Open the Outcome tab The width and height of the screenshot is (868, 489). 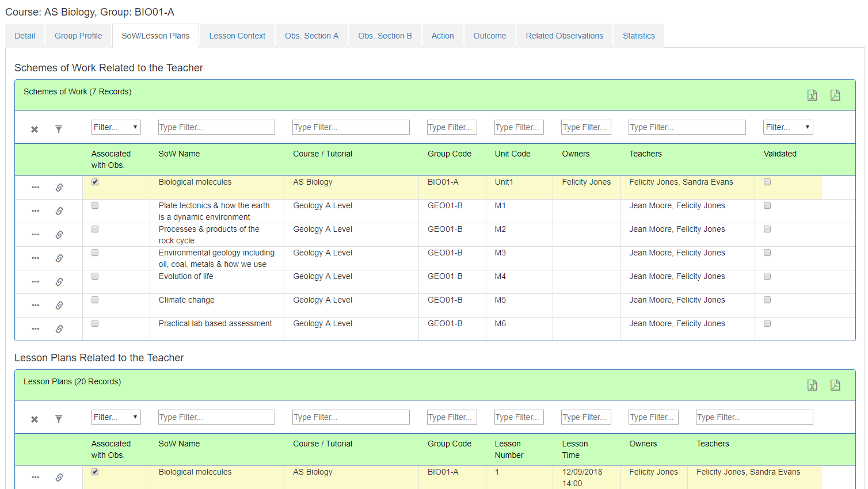click(490, 36)
